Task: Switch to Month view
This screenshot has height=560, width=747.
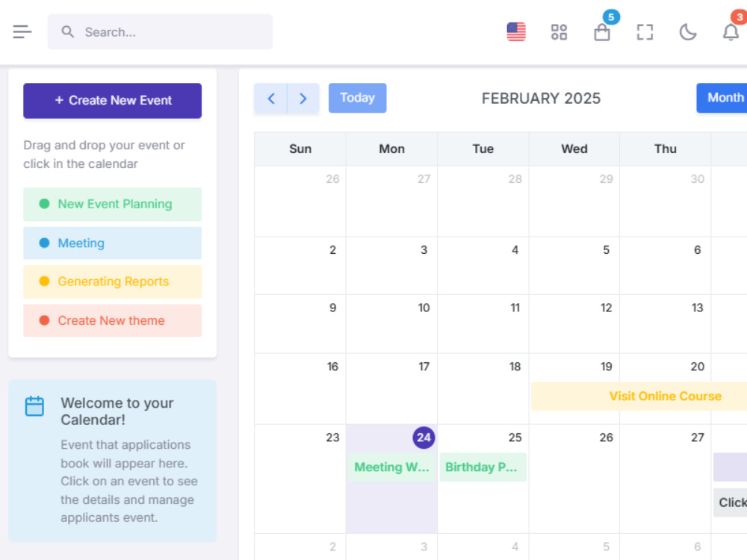Action: 722,98
